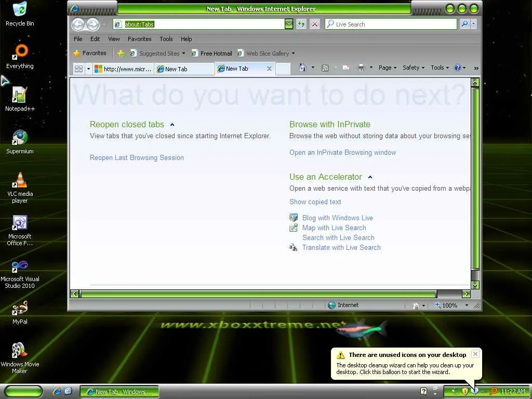
Task: Click the vertical scrollbar down arrow
Action: click(475, 285)
